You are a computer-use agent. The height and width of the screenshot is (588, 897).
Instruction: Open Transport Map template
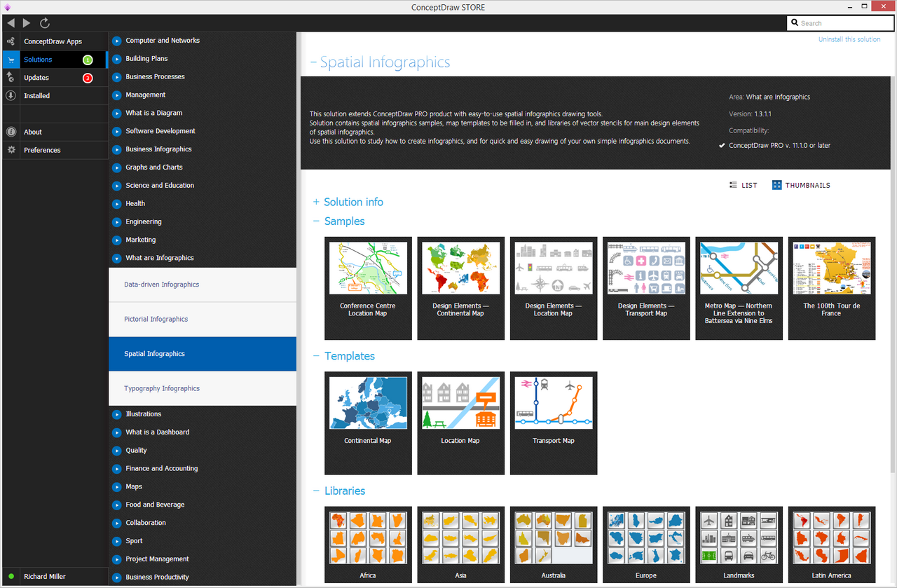pyautogui.click(x=554, y=423)
